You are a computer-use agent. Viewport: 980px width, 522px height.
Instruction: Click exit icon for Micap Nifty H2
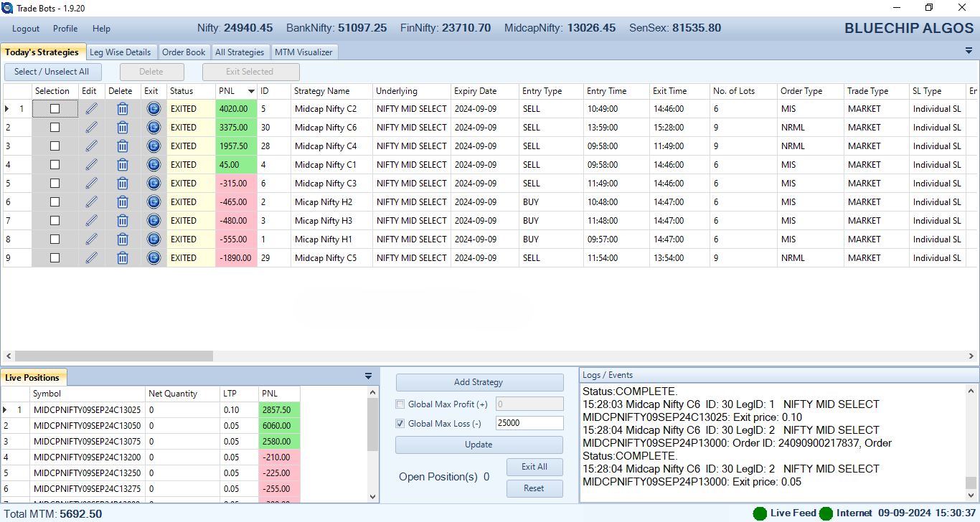154,201
